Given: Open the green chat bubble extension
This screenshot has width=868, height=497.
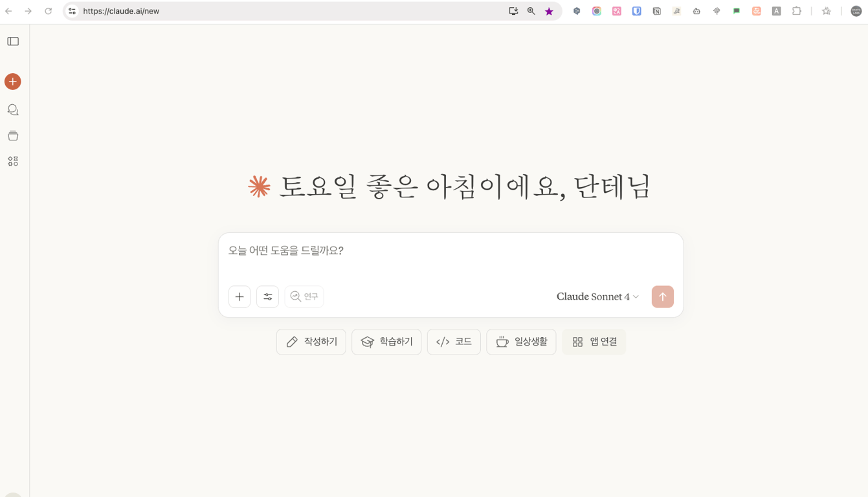Looking at the screenshot, I should tap(737, 11).
